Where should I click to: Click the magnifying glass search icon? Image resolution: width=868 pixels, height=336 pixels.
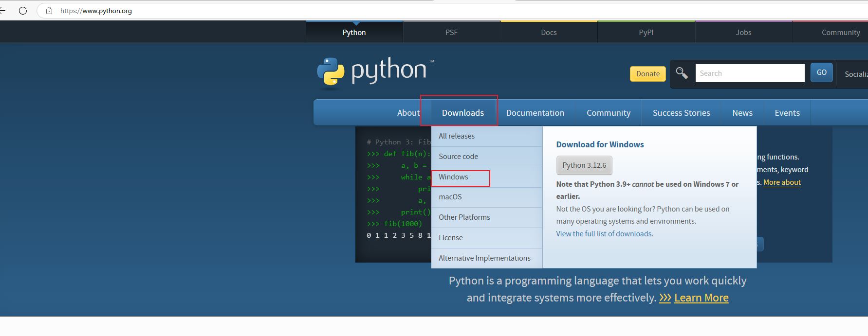(x=682, y=73)
